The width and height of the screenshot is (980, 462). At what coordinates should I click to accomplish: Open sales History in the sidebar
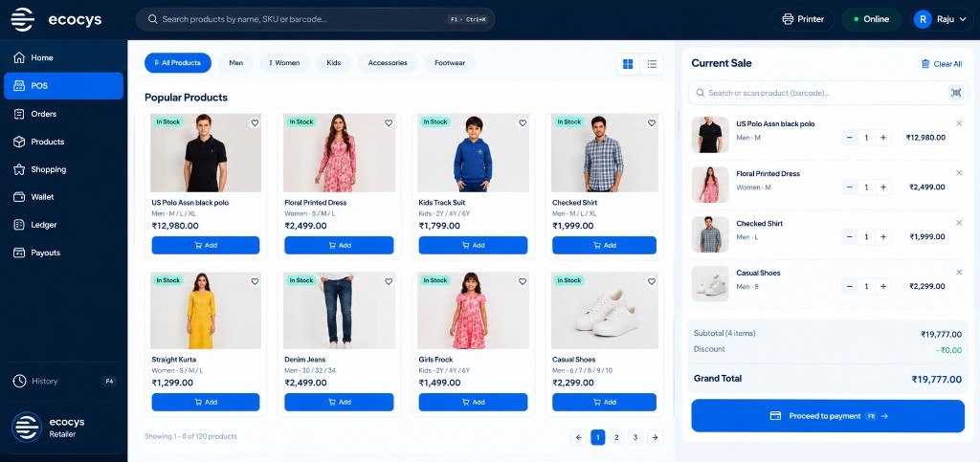[x=63, y=381]
